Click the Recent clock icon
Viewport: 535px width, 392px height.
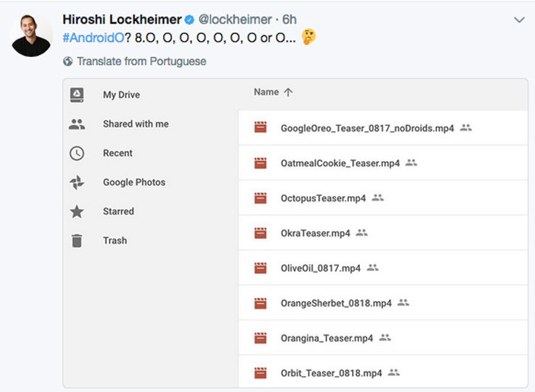(x=77, y=154)
